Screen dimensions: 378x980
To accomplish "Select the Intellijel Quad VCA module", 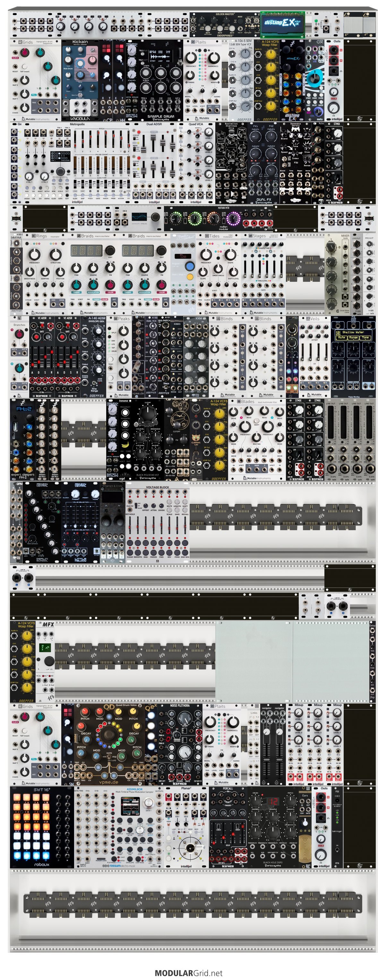I will (x=195, y=163).
